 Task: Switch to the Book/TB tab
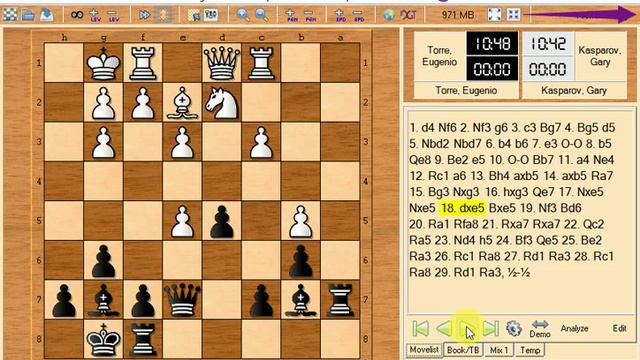coord(463,350)
